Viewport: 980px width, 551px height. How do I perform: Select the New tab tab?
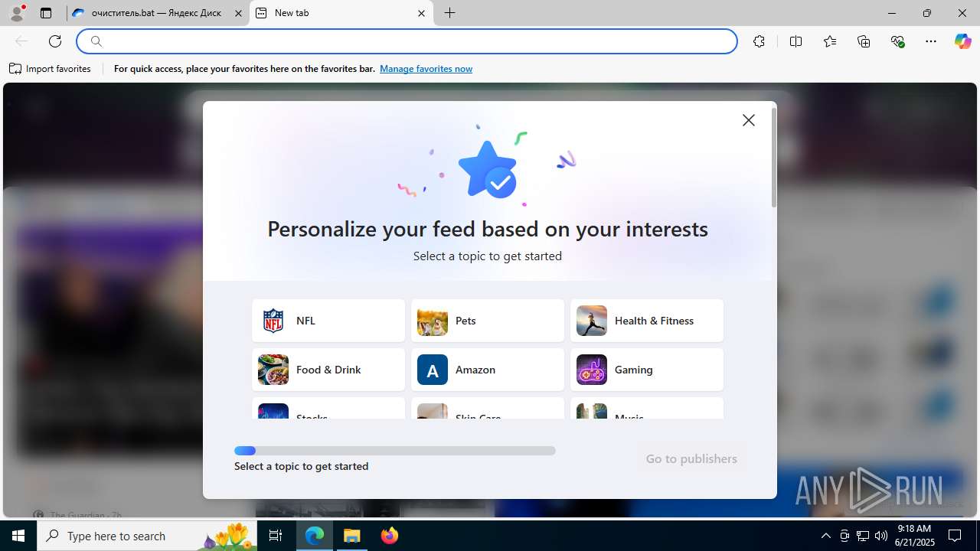[341, 13]
